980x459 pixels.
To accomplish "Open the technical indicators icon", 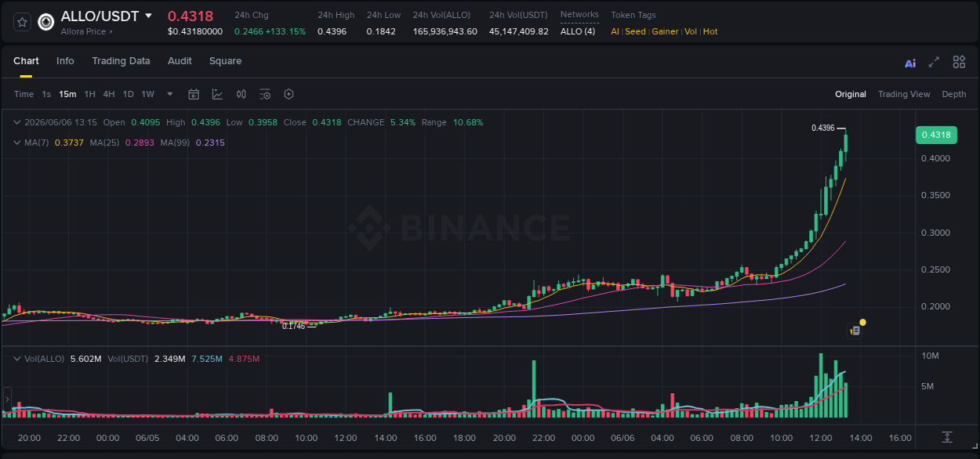I will pyautogui.click(x=217, y=94).
